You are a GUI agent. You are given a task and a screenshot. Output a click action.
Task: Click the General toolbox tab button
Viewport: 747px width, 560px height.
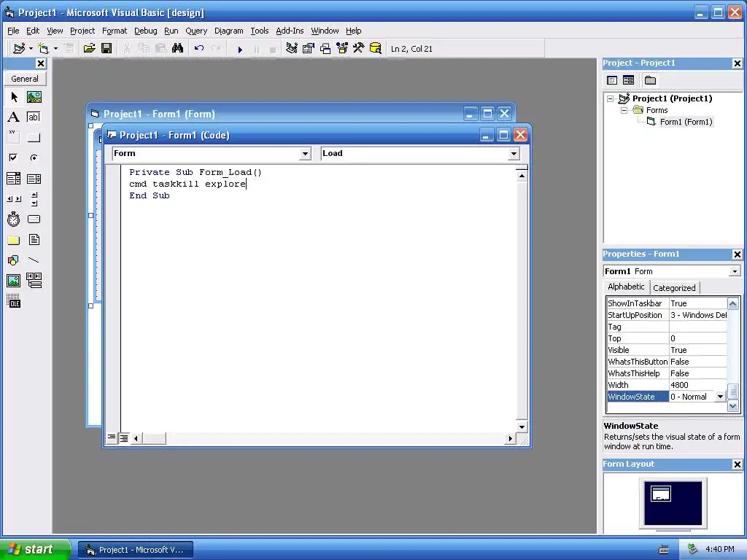25,79
